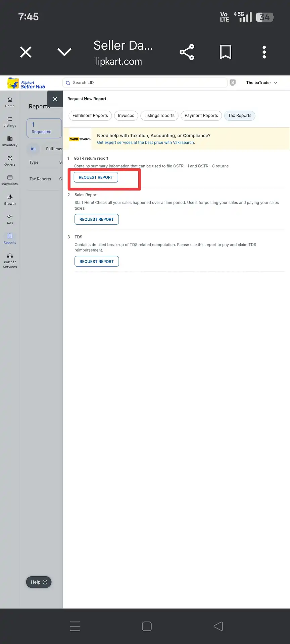This screenshot has width=290, height=644.
Task: Open Orders from the sidebar
Action: point(10,161)
